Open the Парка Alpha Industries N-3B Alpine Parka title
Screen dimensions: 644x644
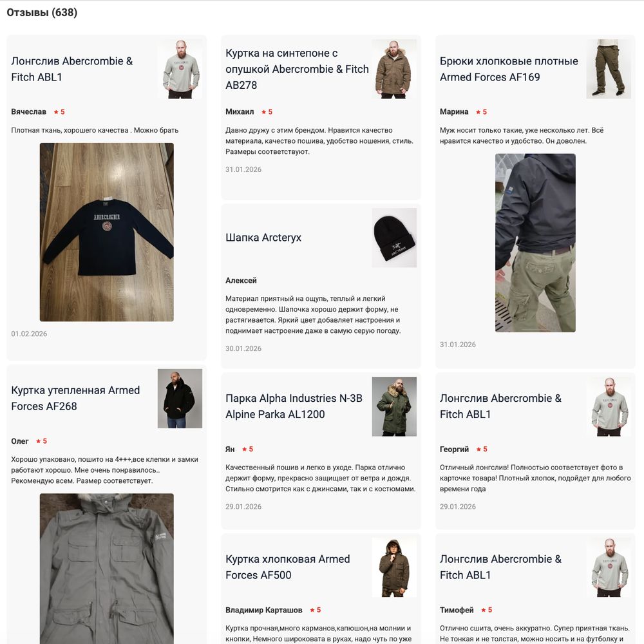click(294, 406)
